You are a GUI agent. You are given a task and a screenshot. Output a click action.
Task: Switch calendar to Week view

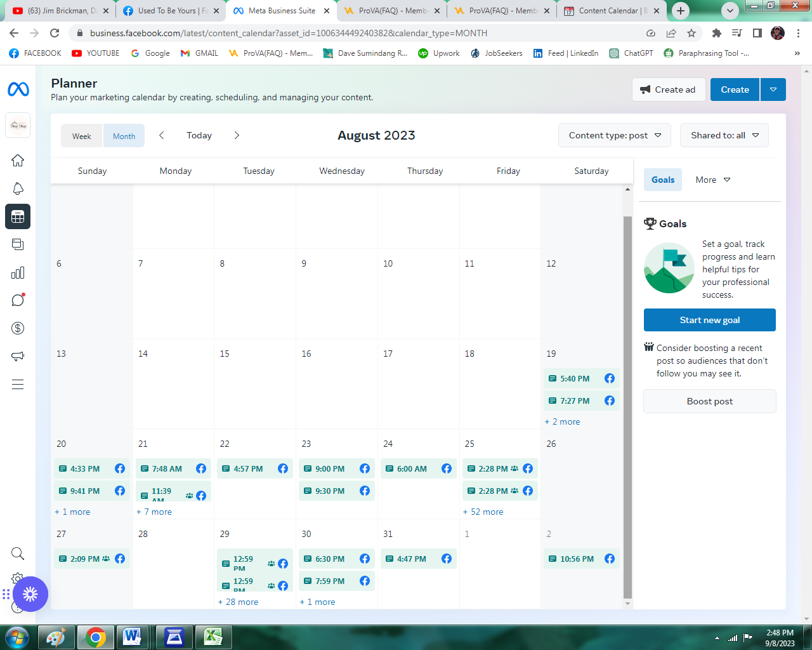82,136
